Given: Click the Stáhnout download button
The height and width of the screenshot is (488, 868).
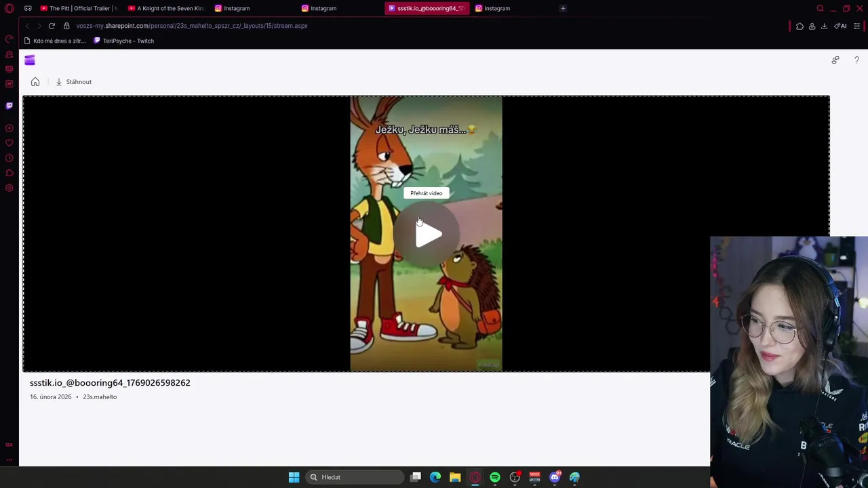Looking at the screenshot, I should click(x=73, y=82).
